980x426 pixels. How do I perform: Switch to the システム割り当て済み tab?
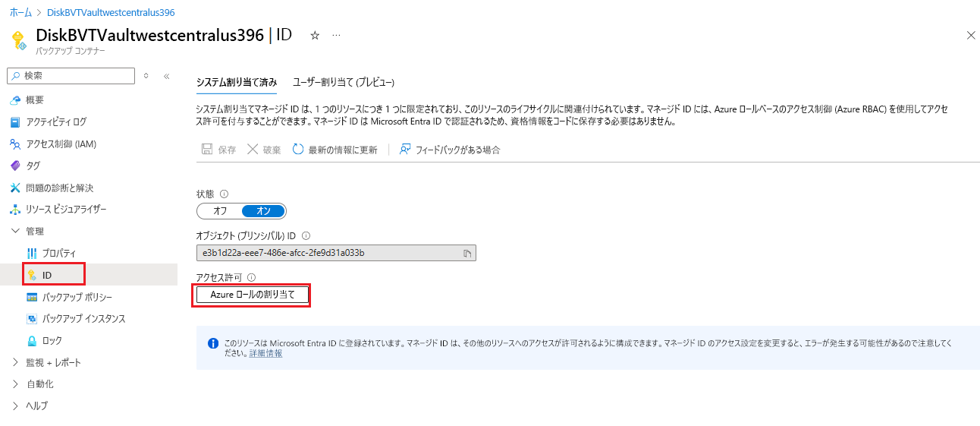click(236, 82)
